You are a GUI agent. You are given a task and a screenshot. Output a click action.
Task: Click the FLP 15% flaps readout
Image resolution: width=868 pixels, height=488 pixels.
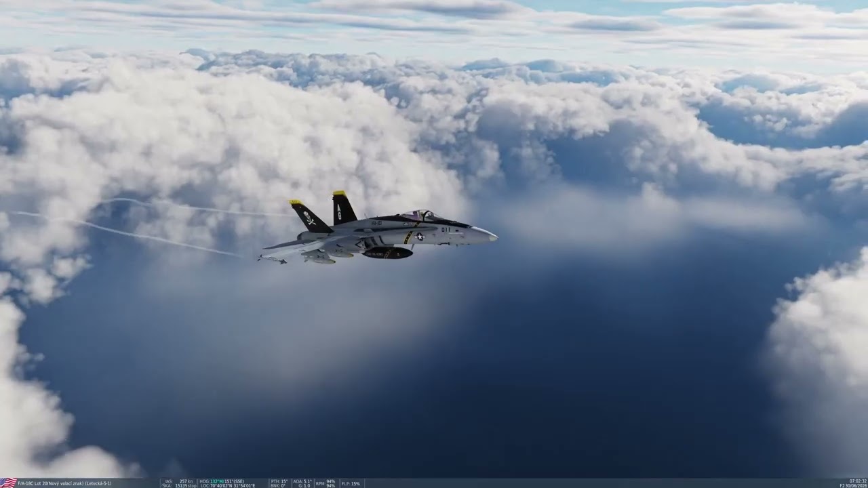351,484
